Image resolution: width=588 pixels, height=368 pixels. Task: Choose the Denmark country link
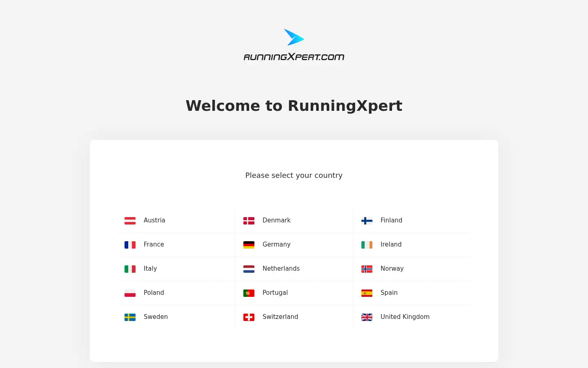276,220
